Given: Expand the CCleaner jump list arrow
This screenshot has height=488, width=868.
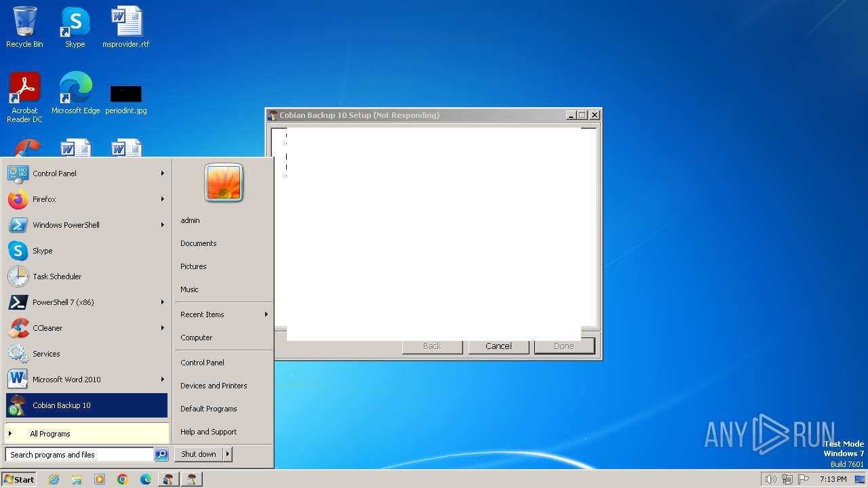Looking at the screenshot, I should point(163,328).
